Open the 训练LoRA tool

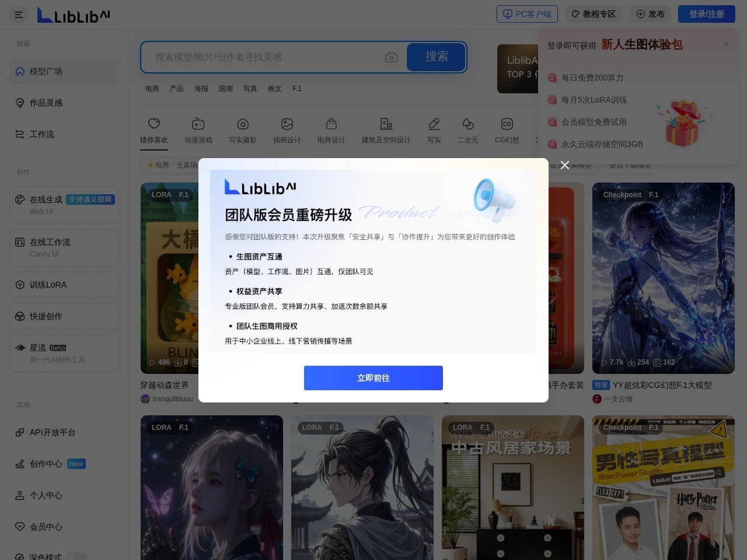pos(48,285)
